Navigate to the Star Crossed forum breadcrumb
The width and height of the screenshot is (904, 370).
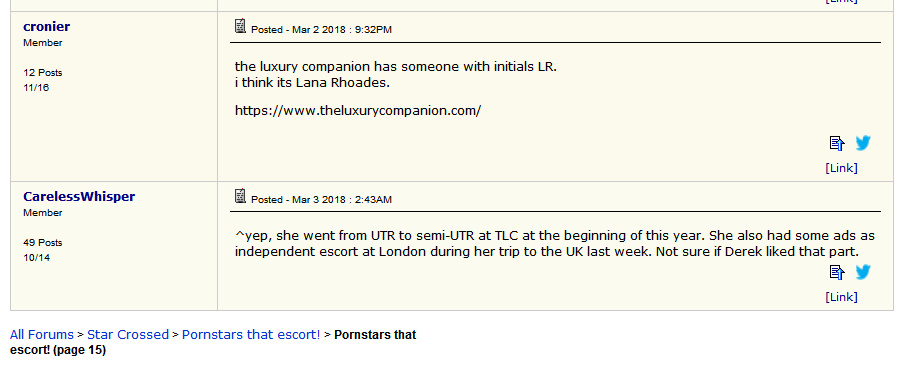(x=128, y=335)
